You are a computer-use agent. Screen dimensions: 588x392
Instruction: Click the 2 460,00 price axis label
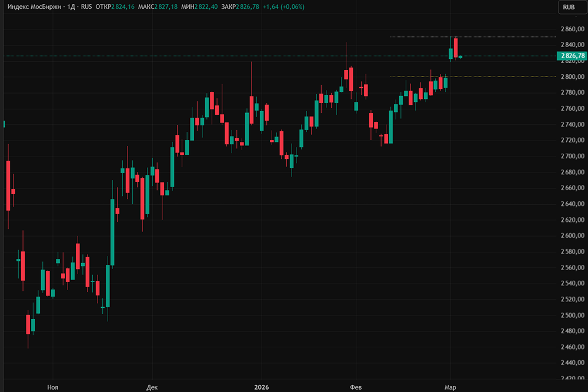(572, 347)
